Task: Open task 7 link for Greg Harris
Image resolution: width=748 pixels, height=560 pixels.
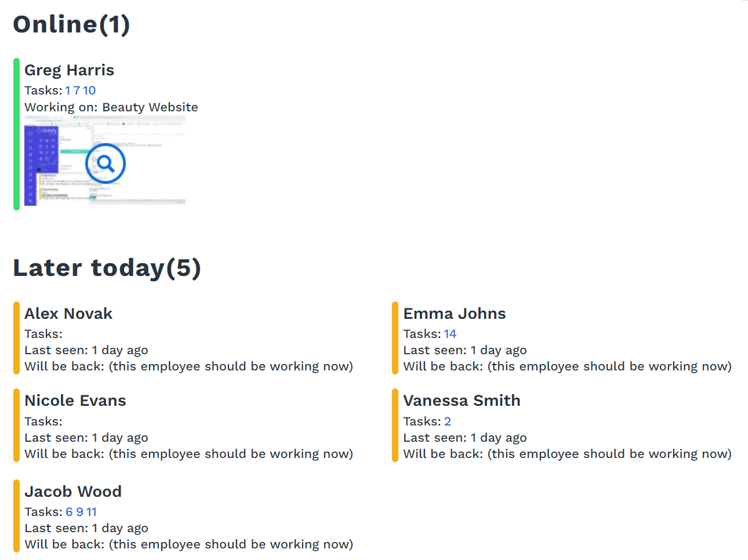Action: pyautogui.click(x=77, y=90)
